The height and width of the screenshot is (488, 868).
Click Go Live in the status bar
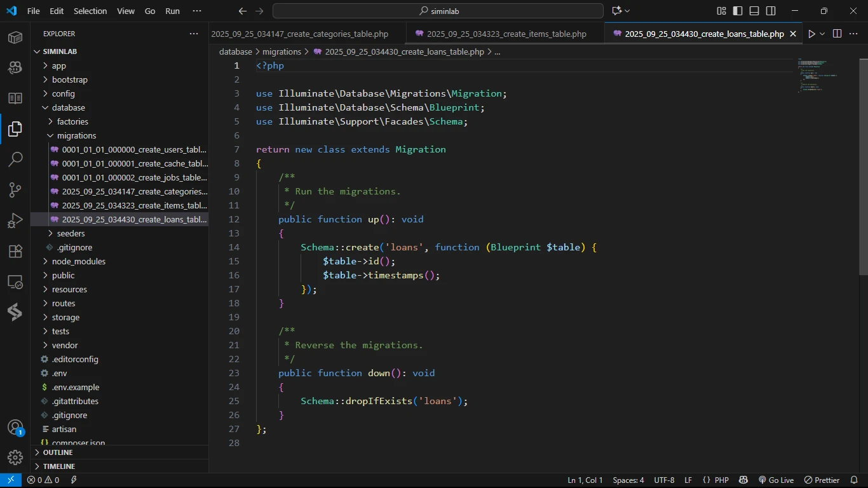point(776,480)
